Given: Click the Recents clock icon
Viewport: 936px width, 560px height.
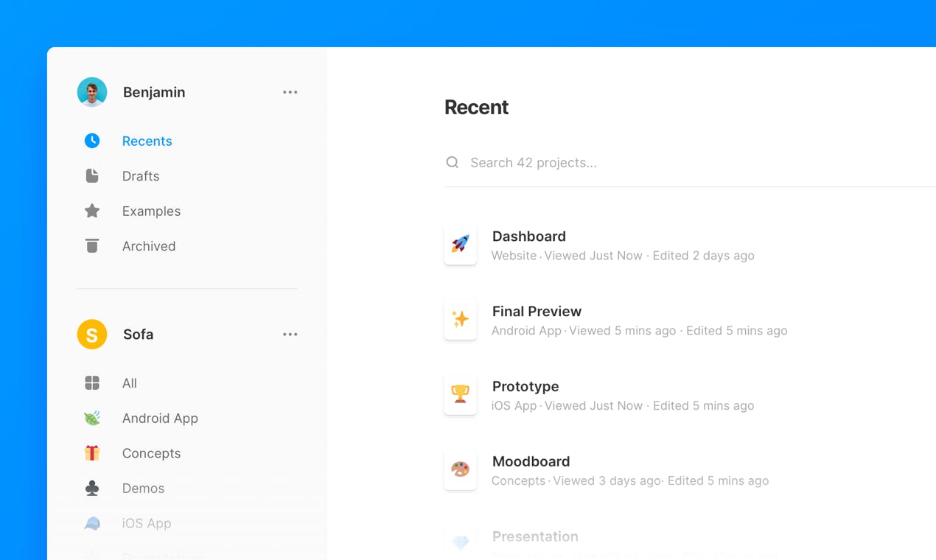Looking at the screenshot, I should tap(92, 141).
